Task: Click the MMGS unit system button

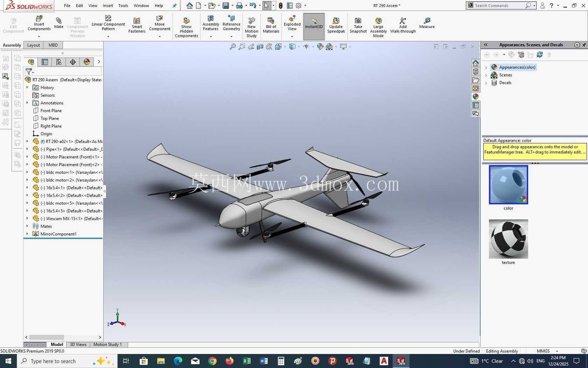Action: [x=543, y=351]
